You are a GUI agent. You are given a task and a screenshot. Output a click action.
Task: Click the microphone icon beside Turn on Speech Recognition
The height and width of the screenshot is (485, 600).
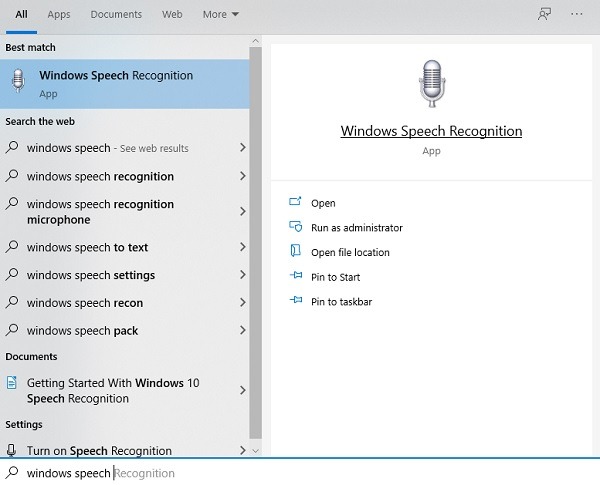(x=12, y=450)
